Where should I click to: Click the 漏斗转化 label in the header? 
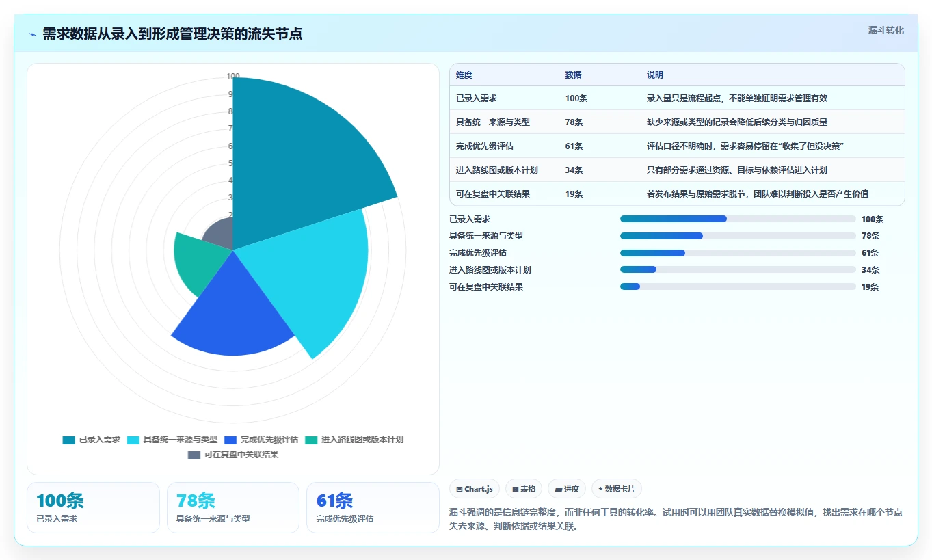tap(886, 31)
